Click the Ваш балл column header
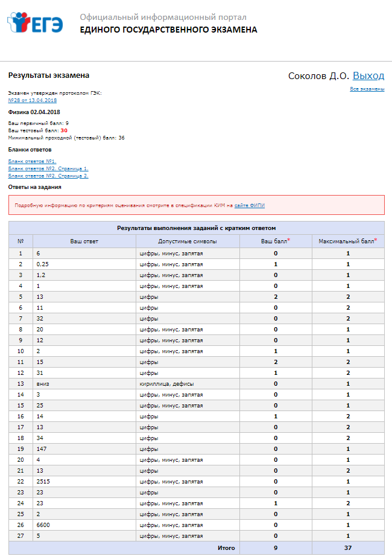The height and width of the screenshot is (559, 392). tap(275, 241)
